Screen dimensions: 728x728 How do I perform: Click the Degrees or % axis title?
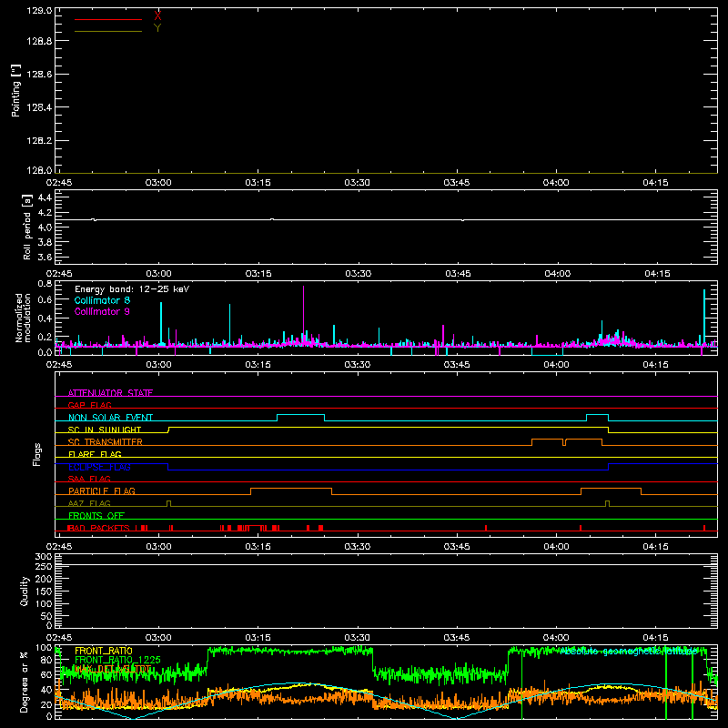[x=25, y=682]
